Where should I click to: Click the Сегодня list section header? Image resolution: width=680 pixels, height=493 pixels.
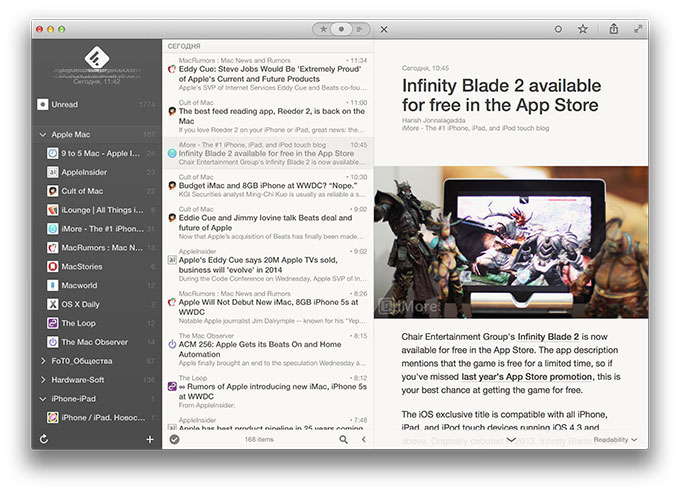pos(184,46)
